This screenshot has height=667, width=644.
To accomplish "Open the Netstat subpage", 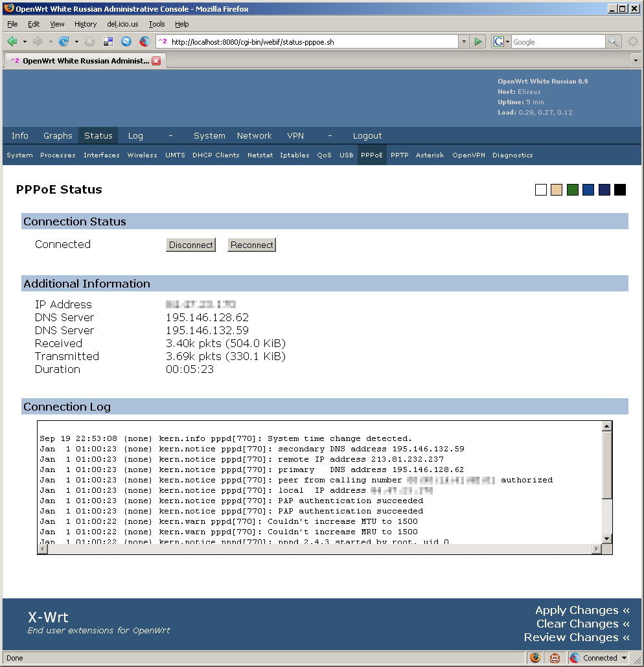I will (260, 155).
